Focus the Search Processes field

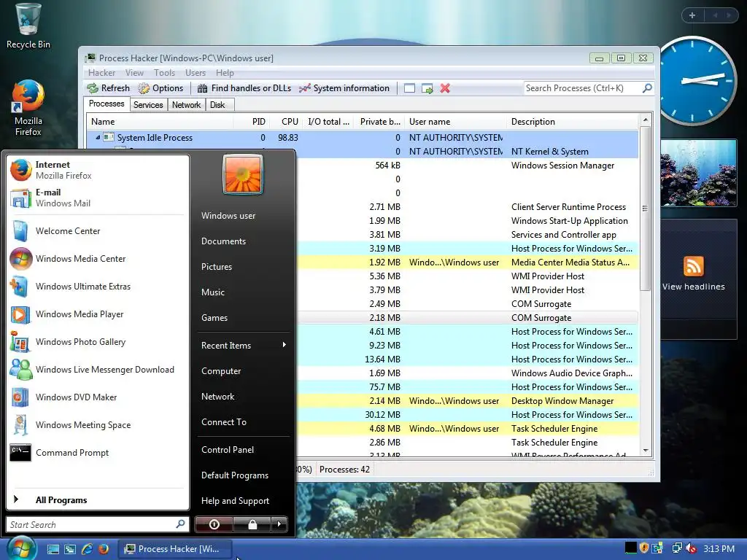(x=582, y=88)
